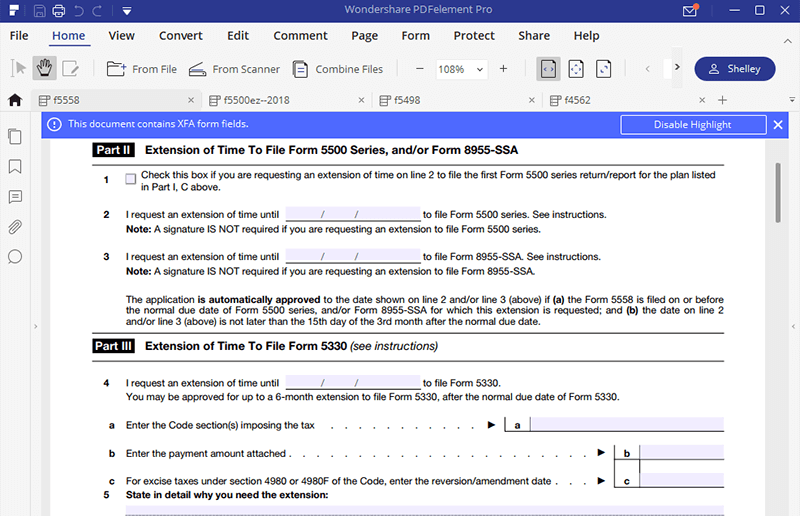Switch to the Home tab
Image resolution: width=800 pixels, height=516 pixels.
tap(68, 36)
